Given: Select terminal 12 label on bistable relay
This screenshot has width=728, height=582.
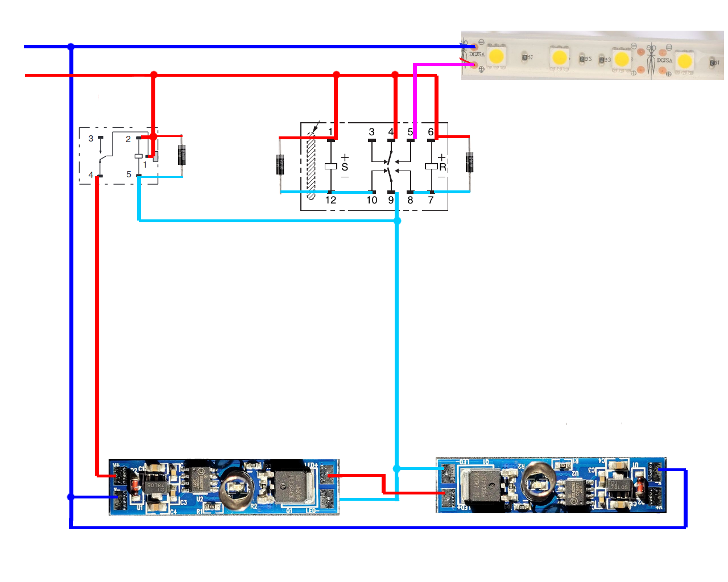Looking at the screenshot, I should 330,200.
